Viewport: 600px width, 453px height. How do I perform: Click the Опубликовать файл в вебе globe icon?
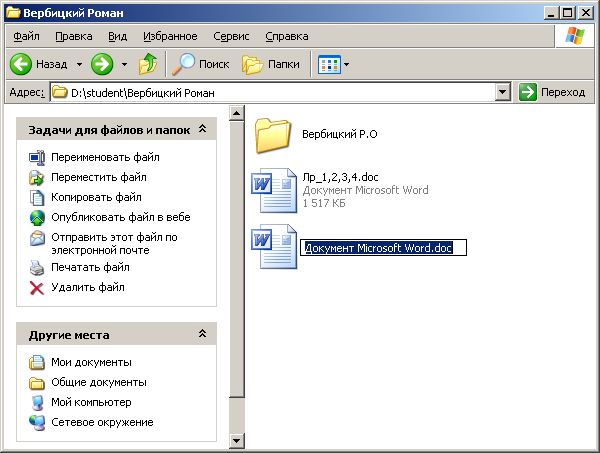pos(37,217)
